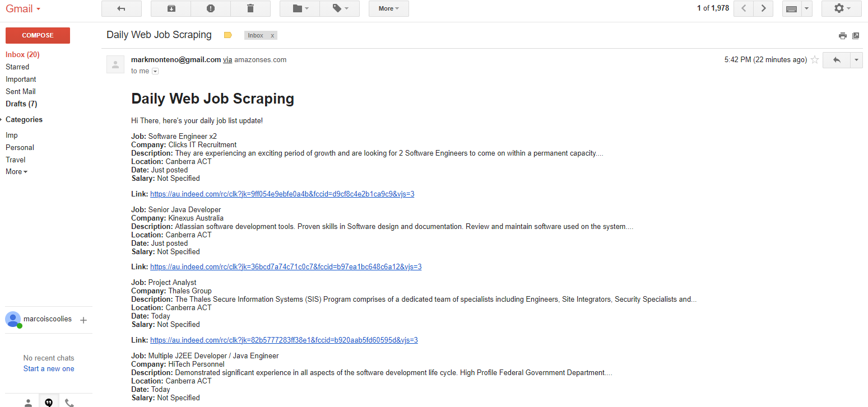Open the More actions dropdown in toolbar
Image resolution: width=868 pixels, height=407 pixels.
click(388, 8)
